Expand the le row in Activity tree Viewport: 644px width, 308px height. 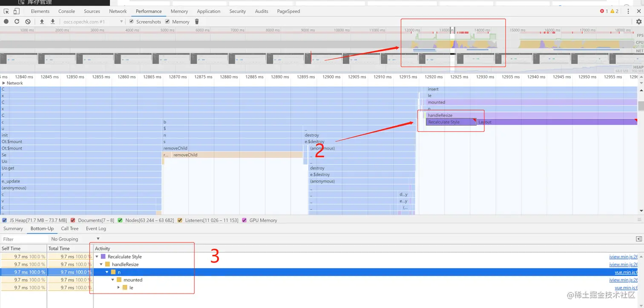[119, 288]
